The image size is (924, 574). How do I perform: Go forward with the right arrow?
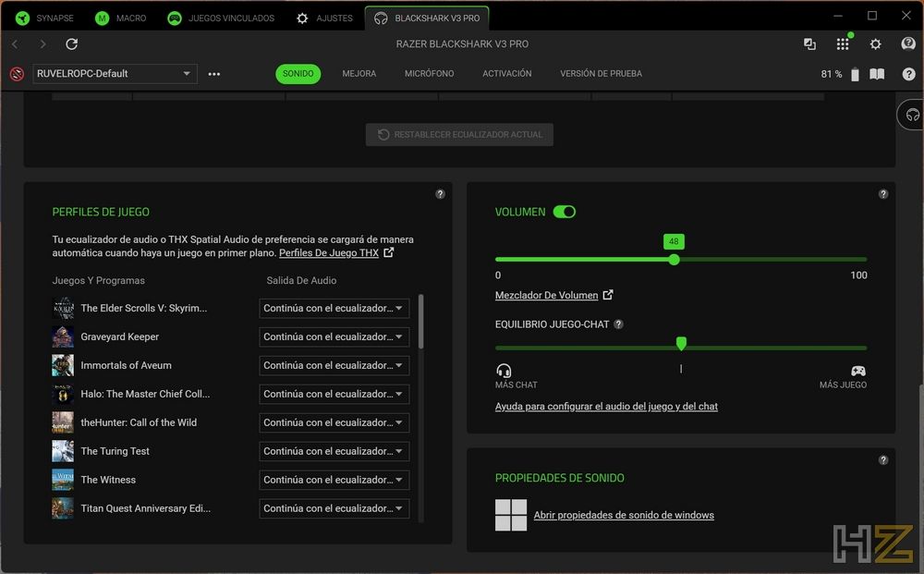pos(43,44)
